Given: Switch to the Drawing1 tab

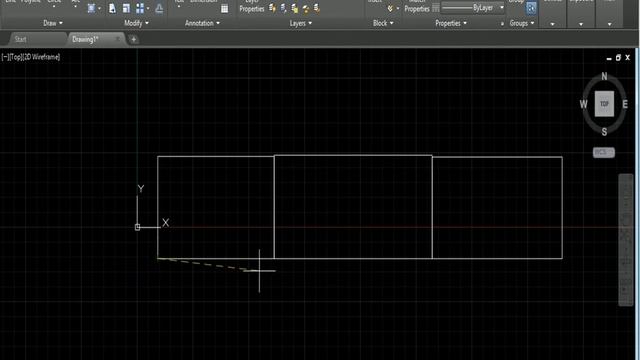Looking at the screenshot, I should tap(85, 40).
